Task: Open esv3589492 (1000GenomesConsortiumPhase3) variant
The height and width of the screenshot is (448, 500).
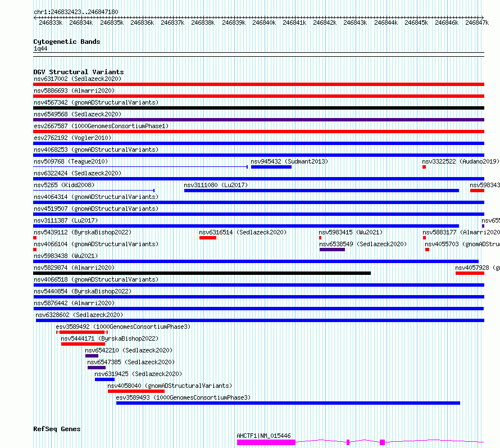Action: click(x=123, y=327)
